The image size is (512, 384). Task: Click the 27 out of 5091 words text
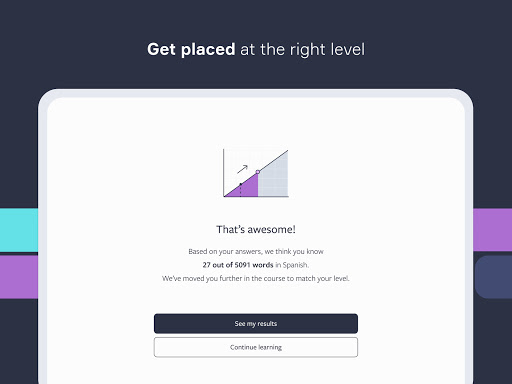(x=238, y=265)
